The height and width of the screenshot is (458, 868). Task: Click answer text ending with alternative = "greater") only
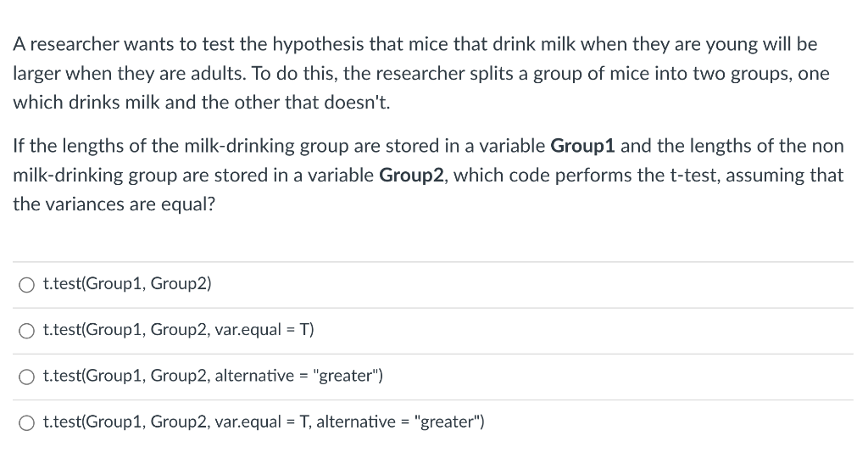pos(213,376)
